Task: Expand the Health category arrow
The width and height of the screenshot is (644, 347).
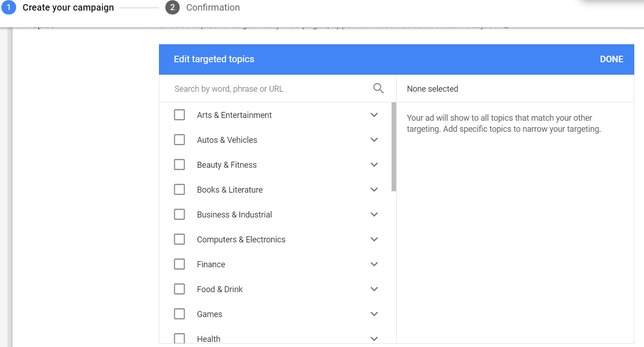Action: tap(374, 339)
